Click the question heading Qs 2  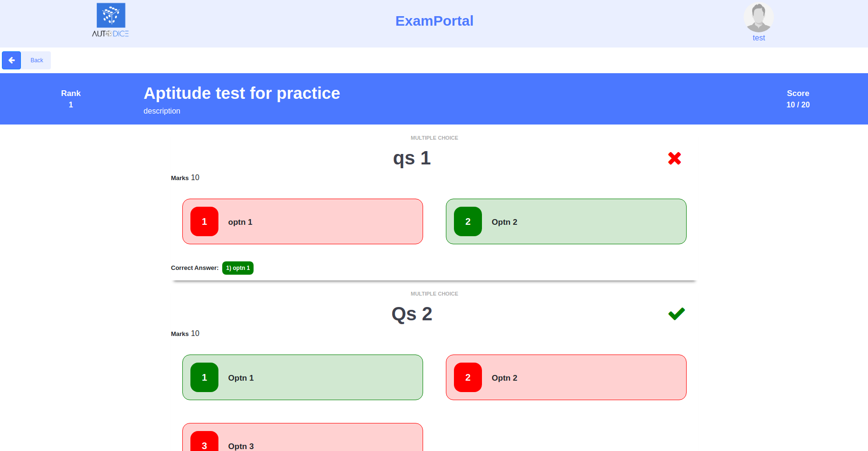point(411,314)
